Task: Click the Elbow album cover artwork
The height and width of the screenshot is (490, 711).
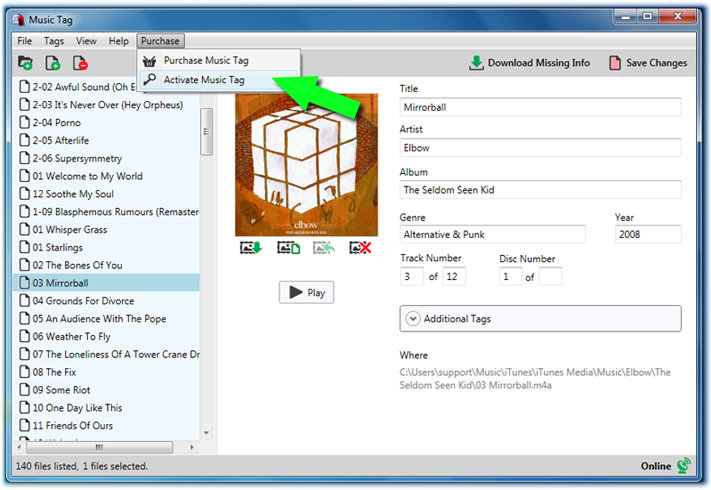Action: pyautogui.click(x=307, y=165)
